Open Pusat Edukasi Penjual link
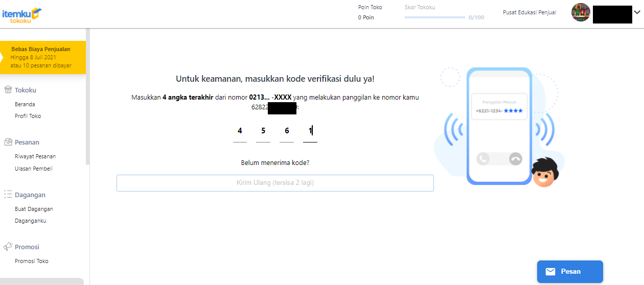 point(530,13)
